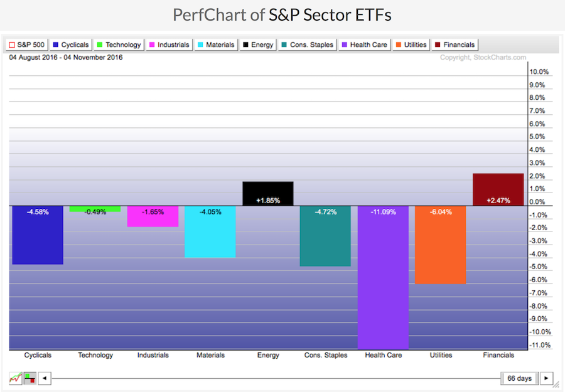
Task: Click the purple Health Care bar
Action: [x=383, y=276]
